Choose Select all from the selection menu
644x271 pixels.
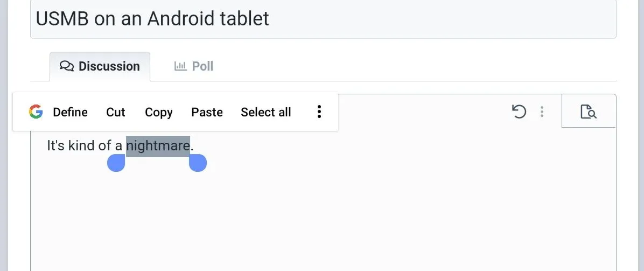point(265,112)
